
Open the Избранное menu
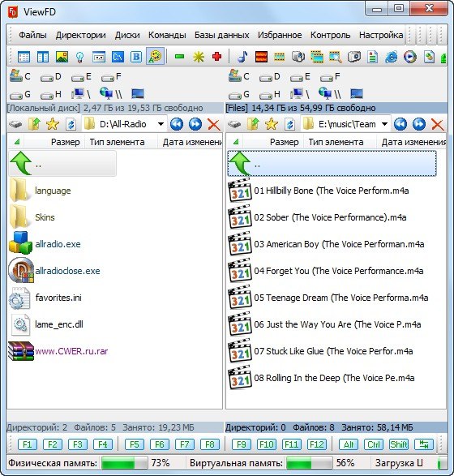click(x=280, y=35)
